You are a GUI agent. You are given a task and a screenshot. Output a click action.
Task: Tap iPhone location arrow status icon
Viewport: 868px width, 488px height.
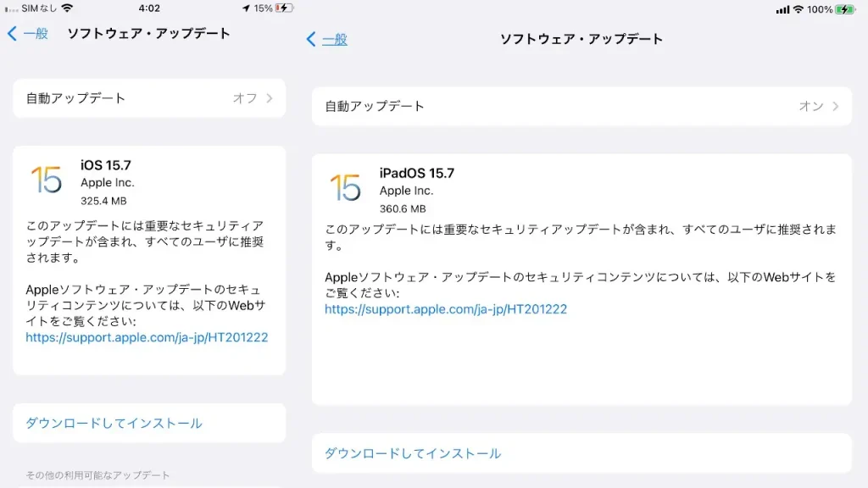(246, 8)
